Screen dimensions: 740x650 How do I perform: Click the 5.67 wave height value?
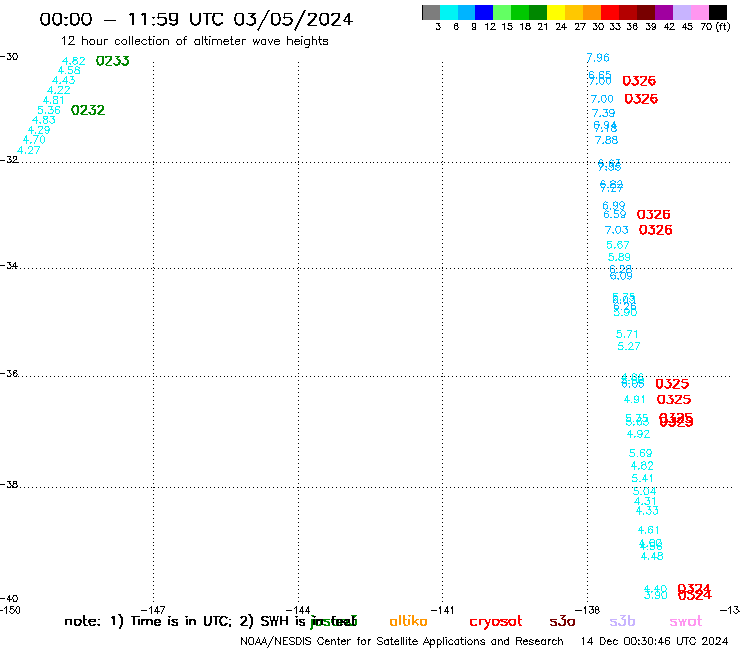pos(618,245)
